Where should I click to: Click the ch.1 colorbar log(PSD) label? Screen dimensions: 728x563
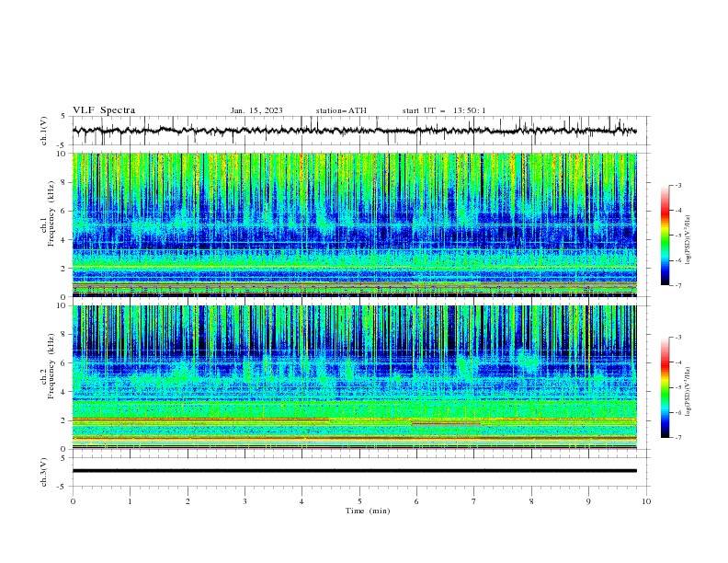pyautogui.click(x=688, y=240)
